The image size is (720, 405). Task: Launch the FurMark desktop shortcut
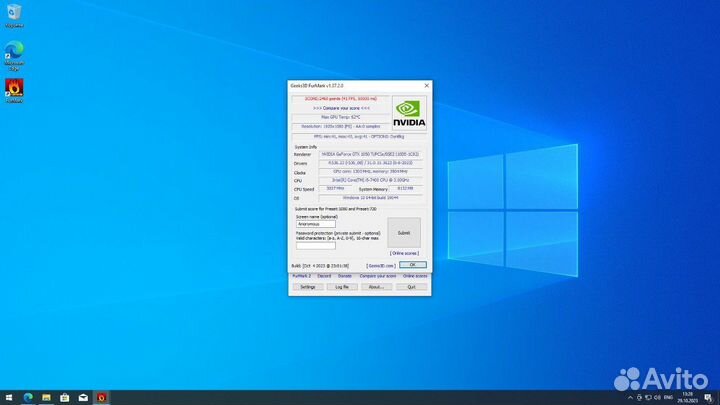pyautogui.click(x=14, y=90)
